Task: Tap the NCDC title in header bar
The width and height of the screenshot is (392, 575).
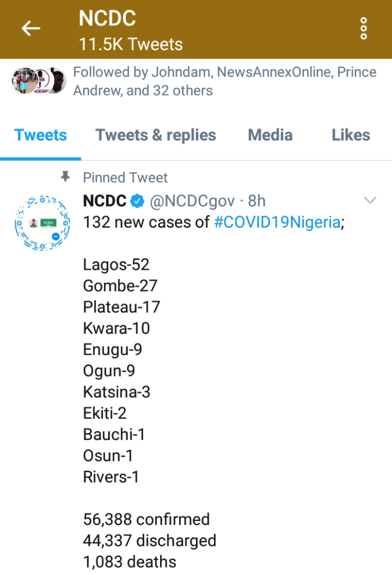Action: [107, 19]
